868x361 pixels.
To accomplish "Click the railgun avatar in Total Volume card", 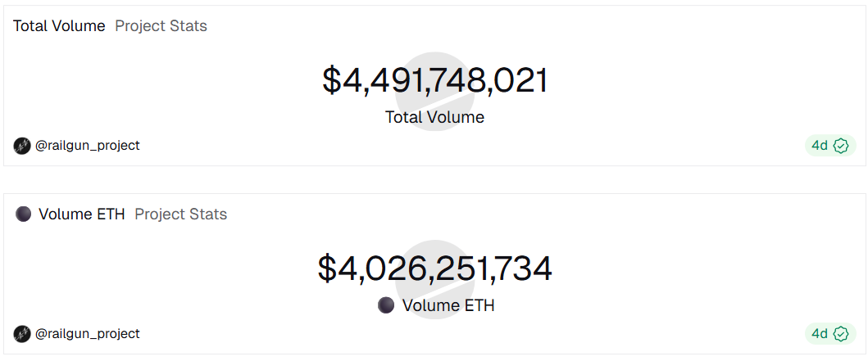I will point(22,146).
